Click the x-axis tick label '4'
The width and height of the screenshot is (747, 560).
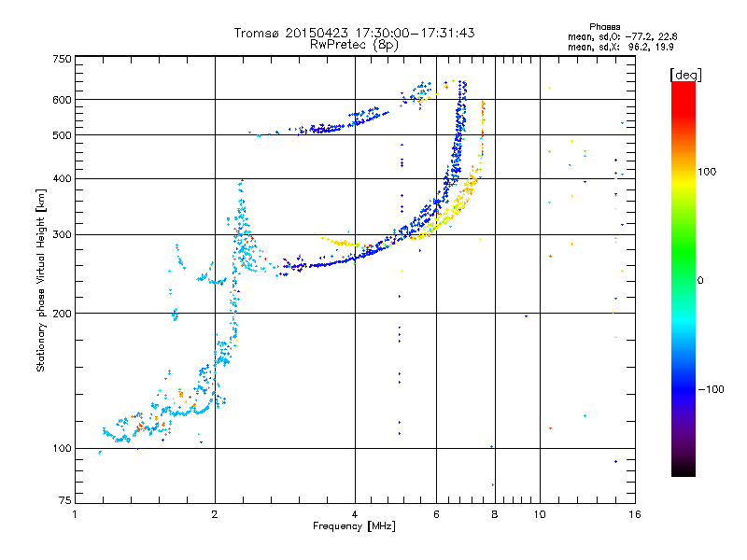coord(355,514)
